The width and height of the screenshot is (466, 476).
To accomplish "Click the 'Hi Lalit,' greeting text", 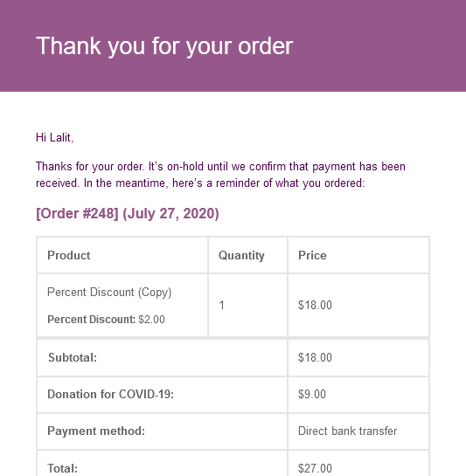I will (55, 137).
